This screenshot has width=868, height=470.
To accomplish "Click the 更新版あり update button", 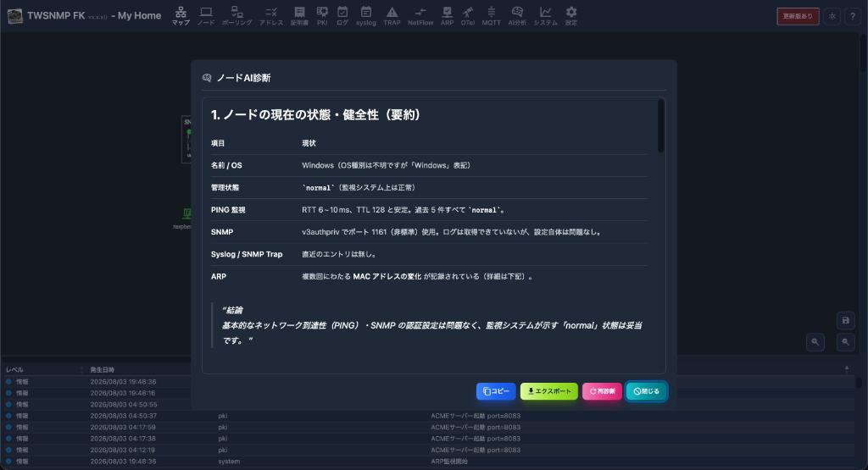I will coord(798,16).
